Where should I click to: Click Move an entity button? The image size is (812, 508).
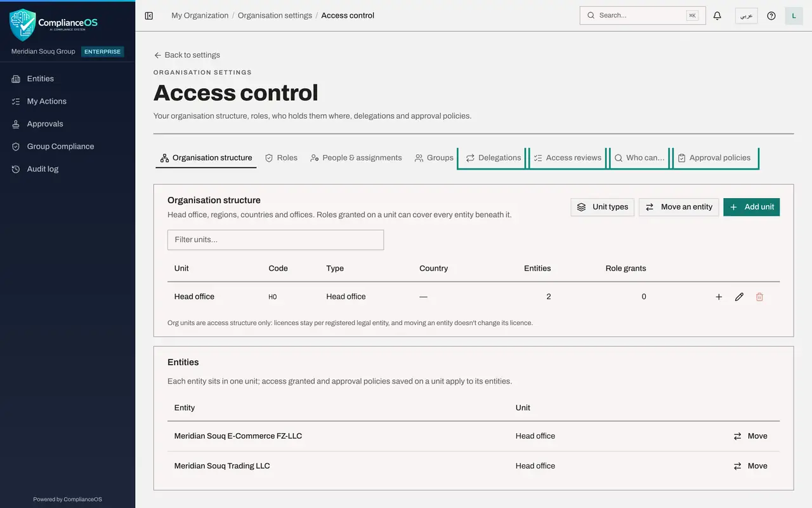679,207
